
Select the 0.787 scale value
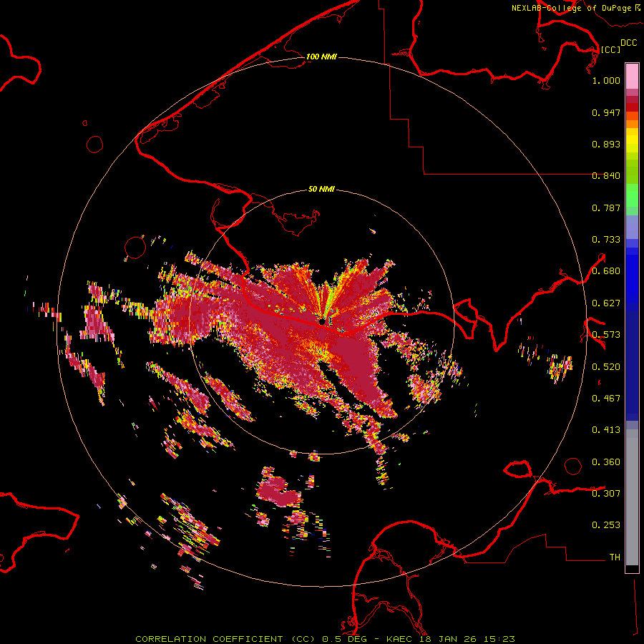pyautogui.click(x=606, y=208)
